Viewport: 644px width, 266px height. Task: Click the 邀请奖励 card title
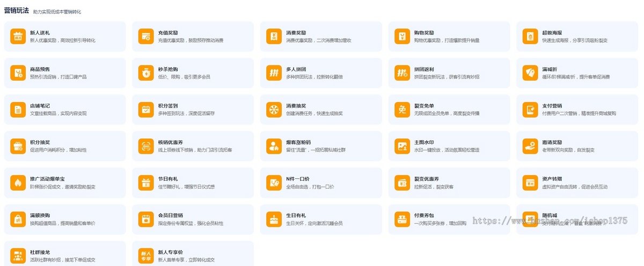pyautogui.click(x=552, y=142)
